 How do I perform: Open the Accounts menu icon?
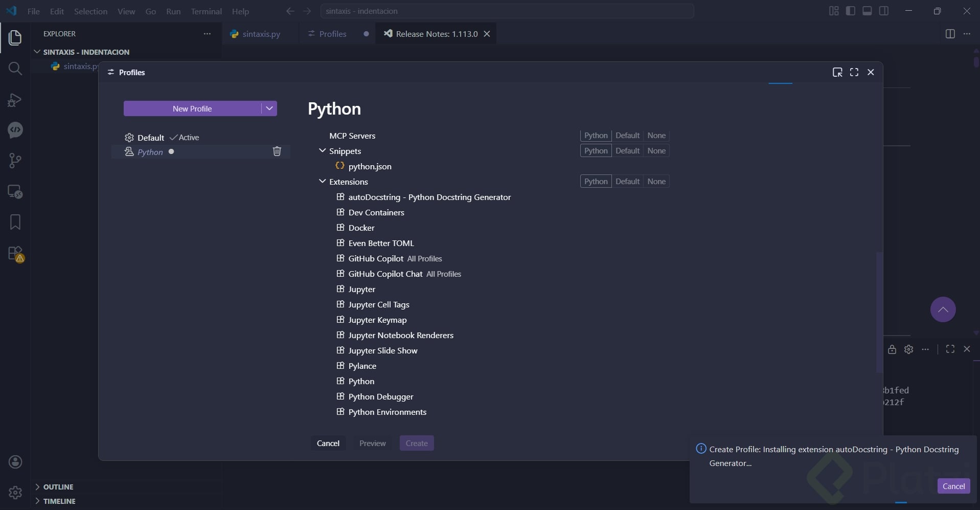[x=15, y=462]
